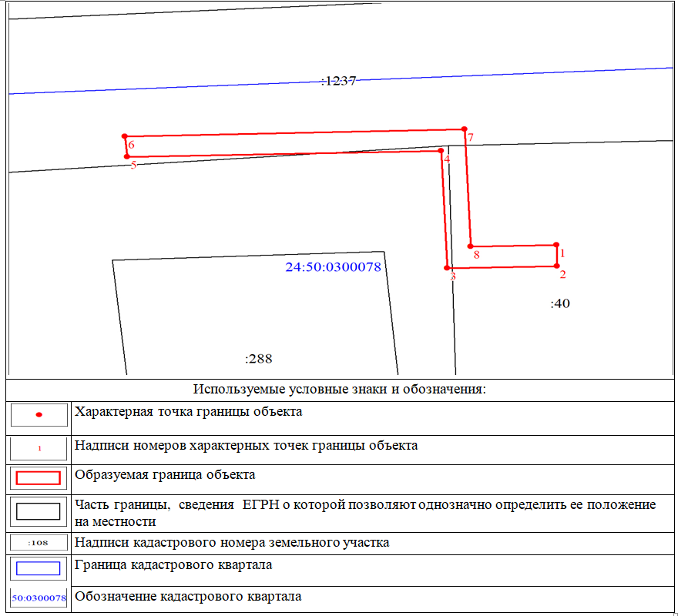The image size is (678, 616).
Task: Click parcel label :288
Action: tap(258, 359)
